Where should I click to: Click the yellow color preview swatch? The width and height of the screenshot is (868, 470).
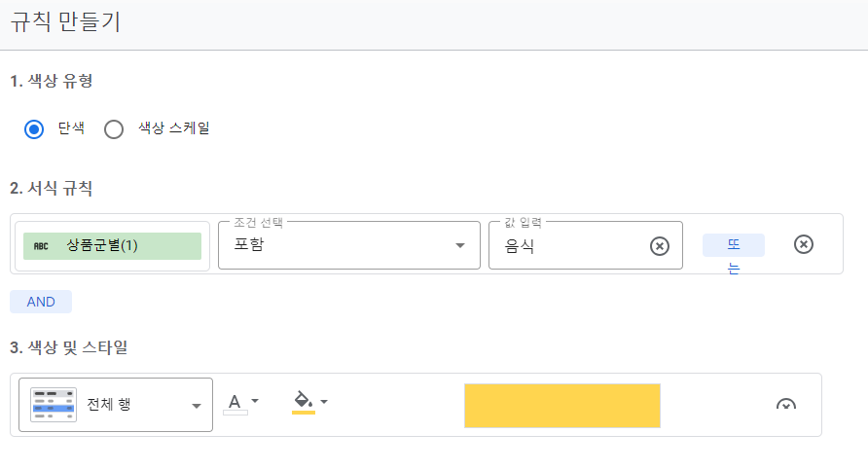point(562,406)
